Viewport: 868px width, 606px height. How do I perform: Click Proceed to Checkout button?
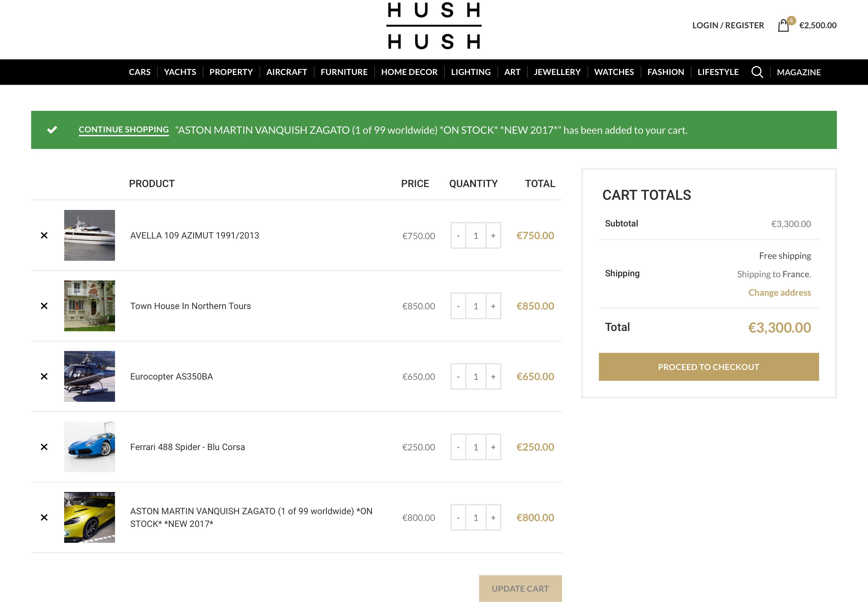click(709, 367)
